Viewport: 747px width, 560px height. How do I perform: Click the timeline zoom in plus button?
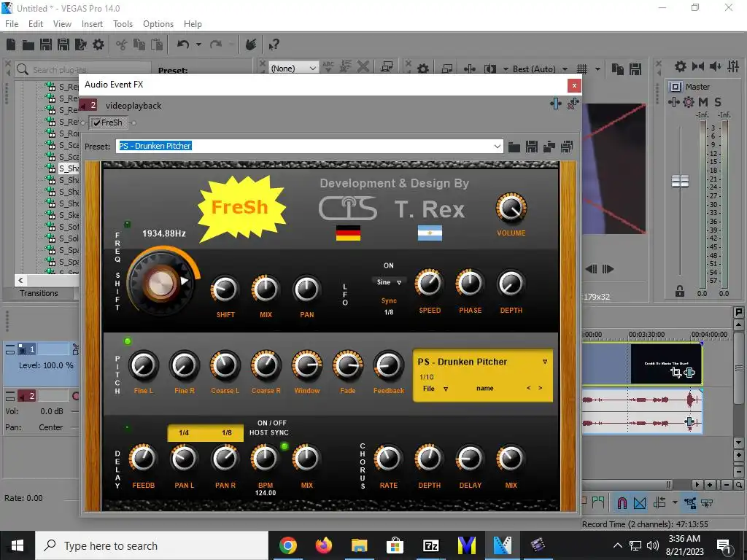(710, 485)
